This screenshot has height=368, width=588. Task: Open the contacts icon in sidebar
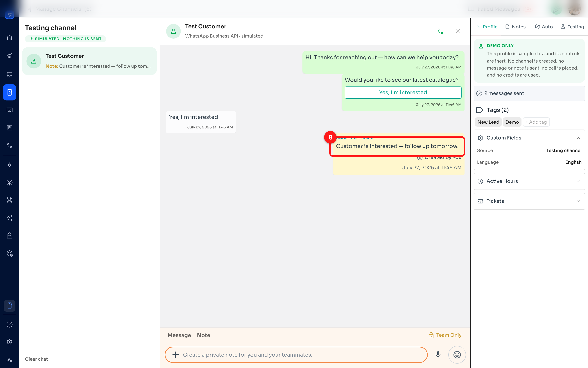point(10,110)
